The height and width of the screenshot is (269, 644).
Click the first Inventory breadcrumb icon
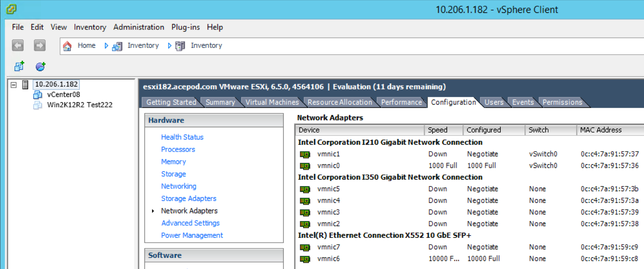click(x=117, y=46)
